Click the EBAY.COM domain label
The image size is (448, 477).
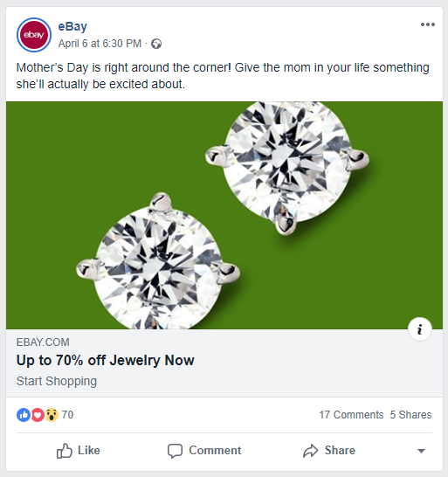[43, 342]
